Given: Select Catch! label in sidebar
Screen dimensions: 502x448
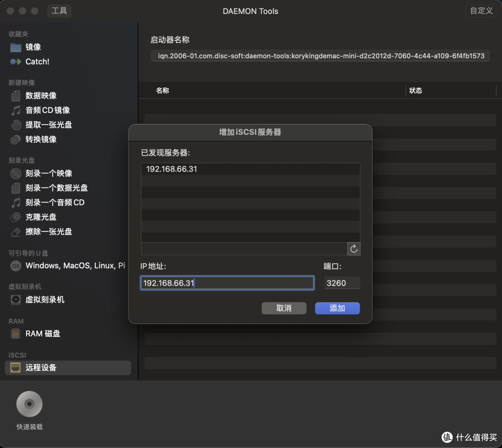Looking at the screenshot, I should point(38,61).
